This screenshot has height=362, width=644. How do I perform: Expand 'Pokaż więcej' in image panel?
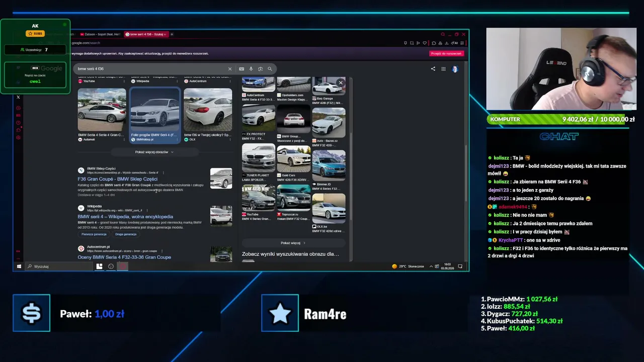(293, 243)
